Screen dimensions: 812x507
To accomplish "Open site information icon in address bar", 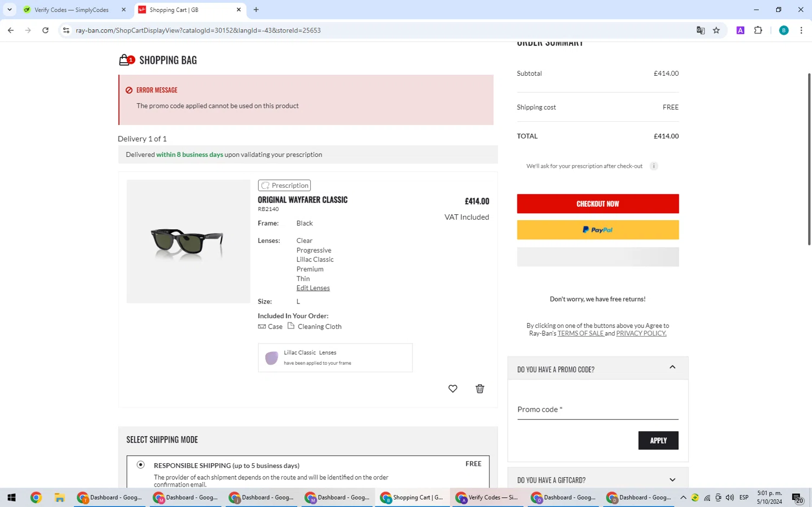I will pyautogui.click(x=66, y=30).
